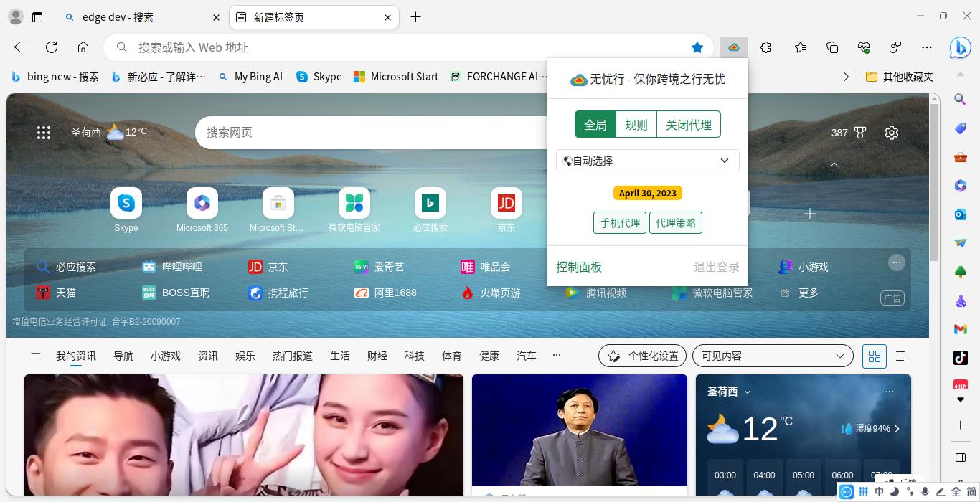Select 全局 proxy mode
Image resolution: width=980 pixels, height=502 pixels.
pyautogui.click(x=595, y=125)
